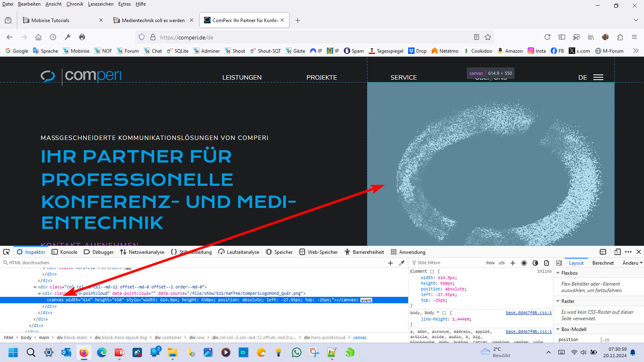The height and width of the screenshot is (362, 644).
Task: Open base.dd467f0b.css:1 stylesheet link
Action: [x=528, y=313]
